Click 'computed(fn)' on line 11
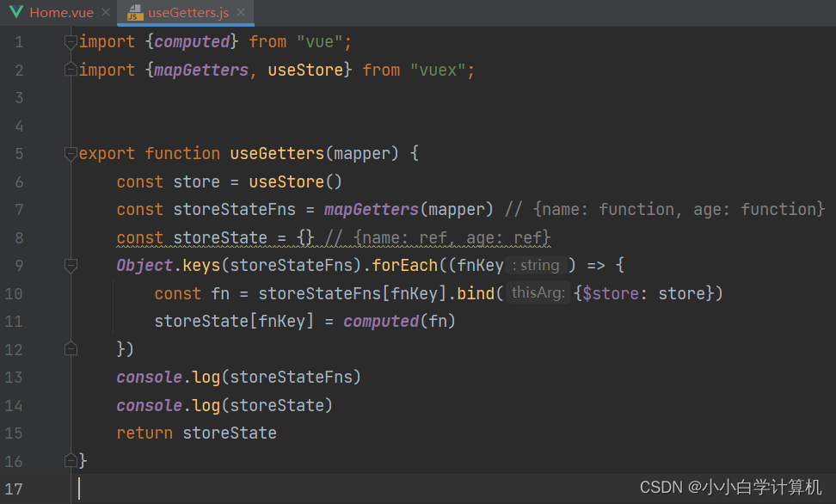The image size is (836, 504). [x=399, y=321]
